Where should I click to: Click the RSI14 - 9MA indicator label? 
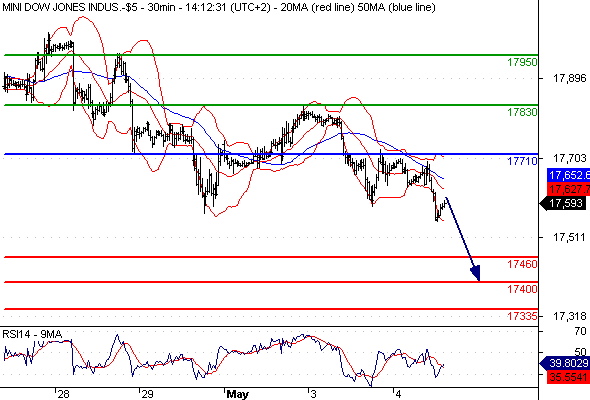[x=32, y=334]
